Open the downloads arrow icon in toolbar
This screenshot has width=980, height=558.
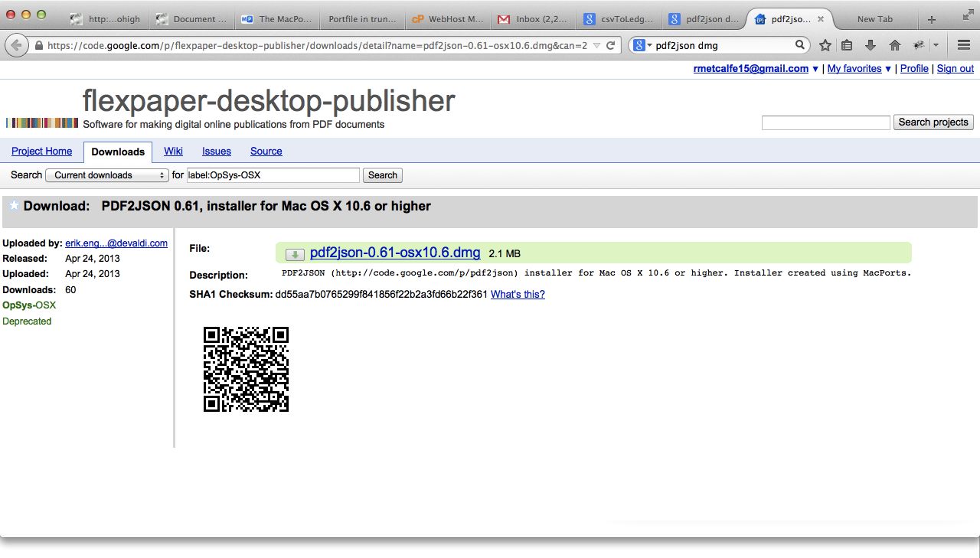click(871, 45)
